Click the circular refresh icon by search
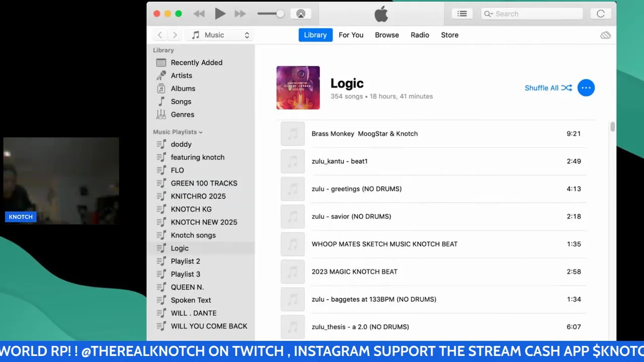The height and width of the screenshot is (362, 644). click(x=600, y=14)
